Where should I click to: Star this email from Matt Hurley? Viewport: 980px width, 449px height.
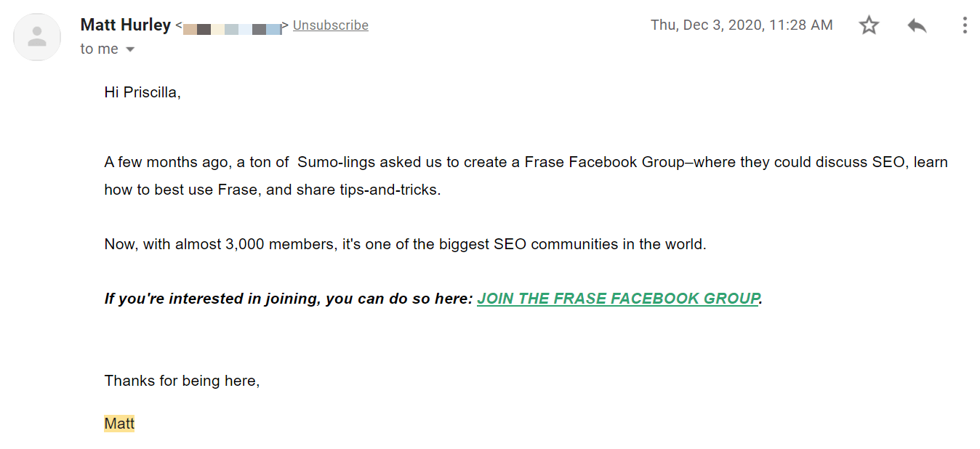coord(869,25)
